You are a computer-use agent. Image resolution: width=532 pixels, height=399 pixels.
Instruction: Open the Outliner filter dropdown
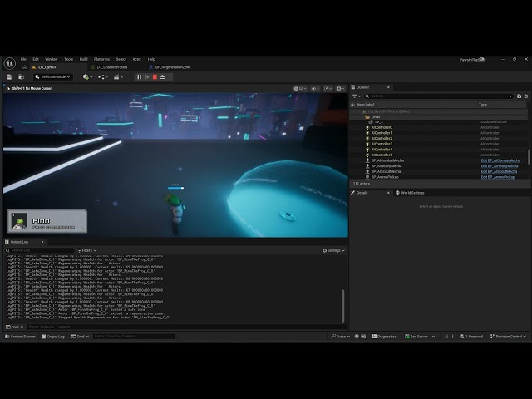click(x=357, y=96)
